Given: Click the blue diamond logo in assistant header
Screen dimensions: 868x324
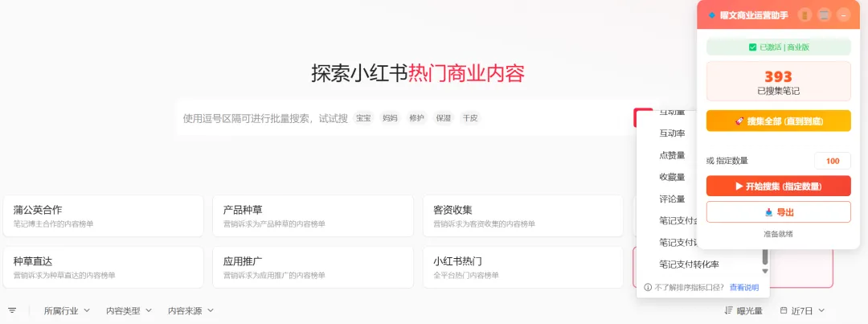Looking at the screenshot, I should point(711,15).
